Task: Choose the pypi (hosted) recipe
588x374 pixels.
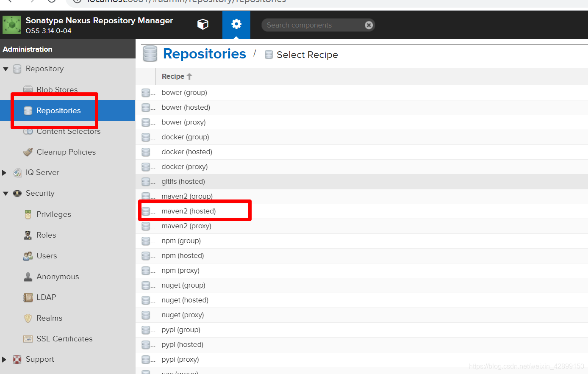Action: [362, 345]
